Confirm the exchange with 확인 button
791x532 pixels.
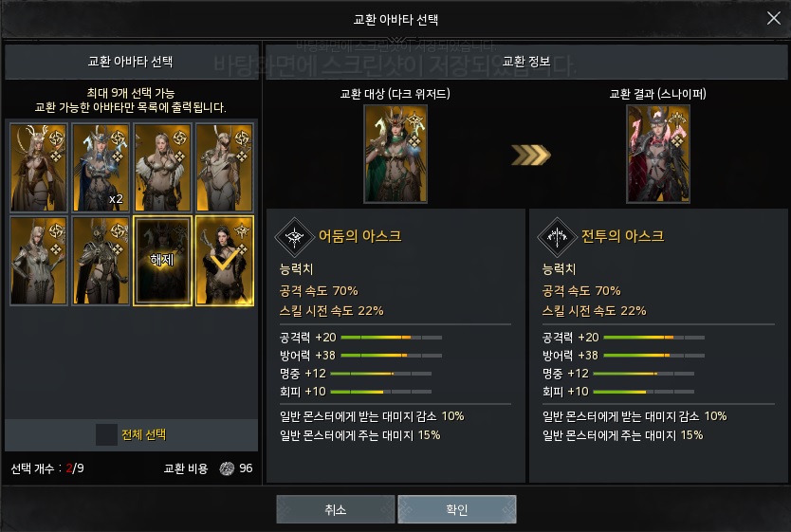(457, 509)
